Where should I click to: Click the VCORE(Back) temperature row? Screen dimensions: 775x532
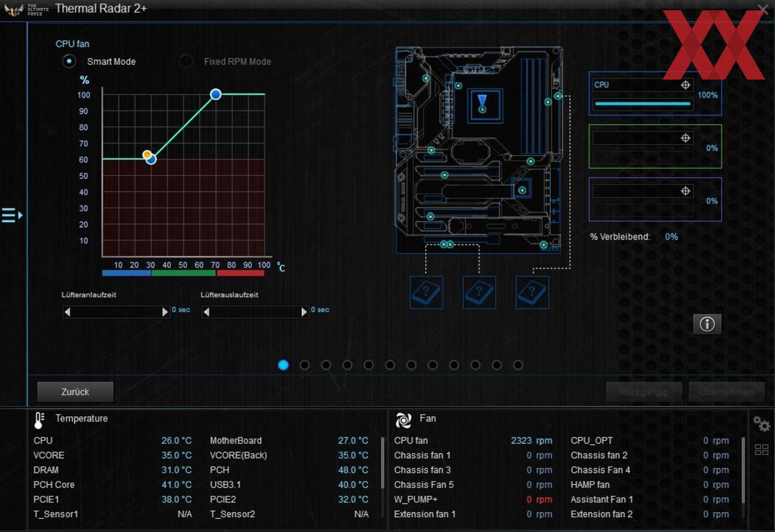289,455
